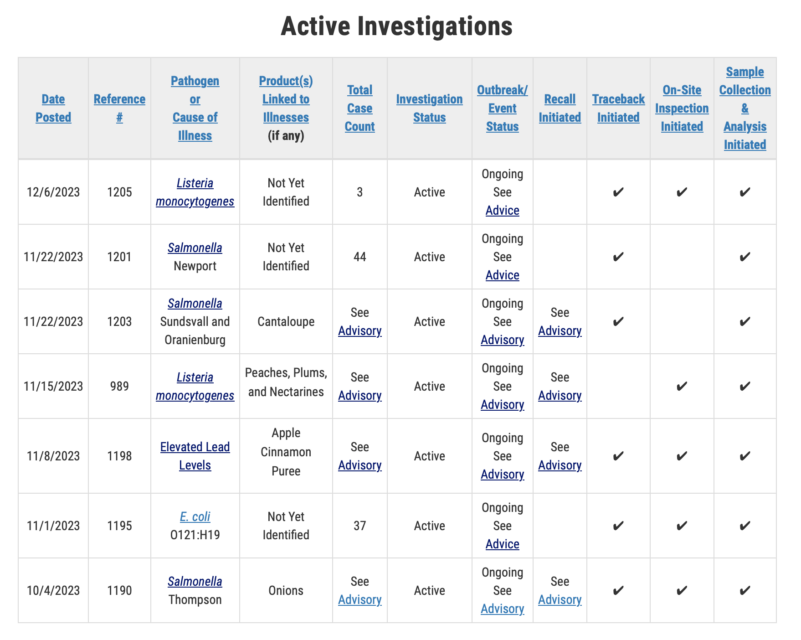The image size is (801, 640).
Task: Open outbreak status Advisory link for Onions
Action: click(502, 609)
